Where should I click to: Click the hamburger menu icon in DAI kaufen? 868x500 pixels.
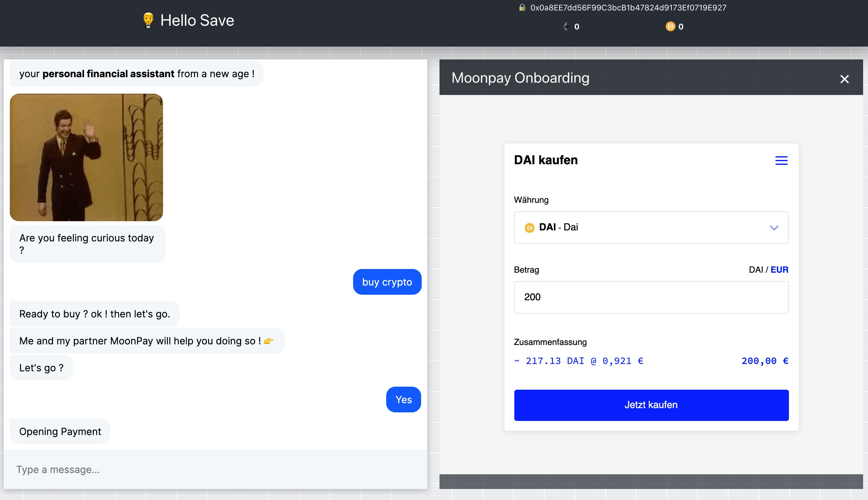tap(781, 160)
